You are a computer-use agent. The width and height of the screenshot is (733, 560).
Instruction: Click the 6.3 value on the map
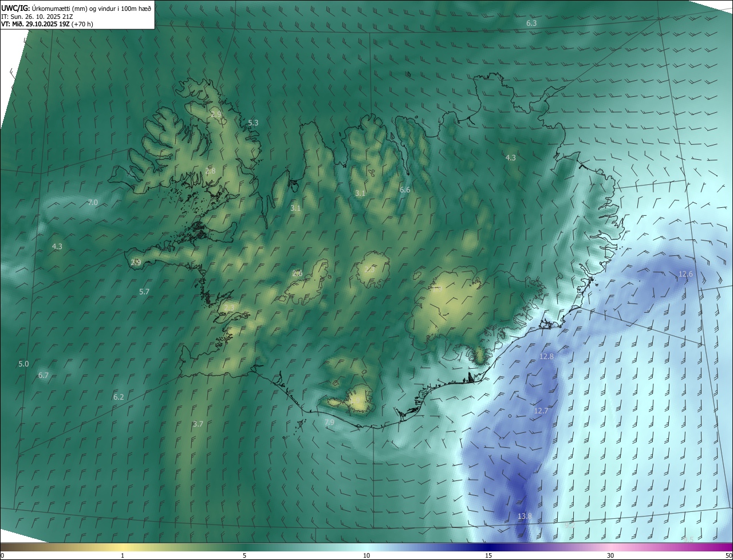coord(531,23)
